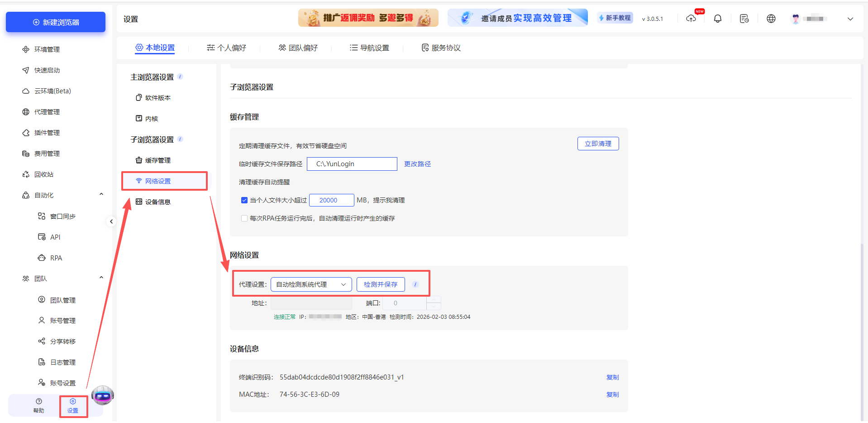
Task: Click the 立即清理 clean now button
Action: 598,144
